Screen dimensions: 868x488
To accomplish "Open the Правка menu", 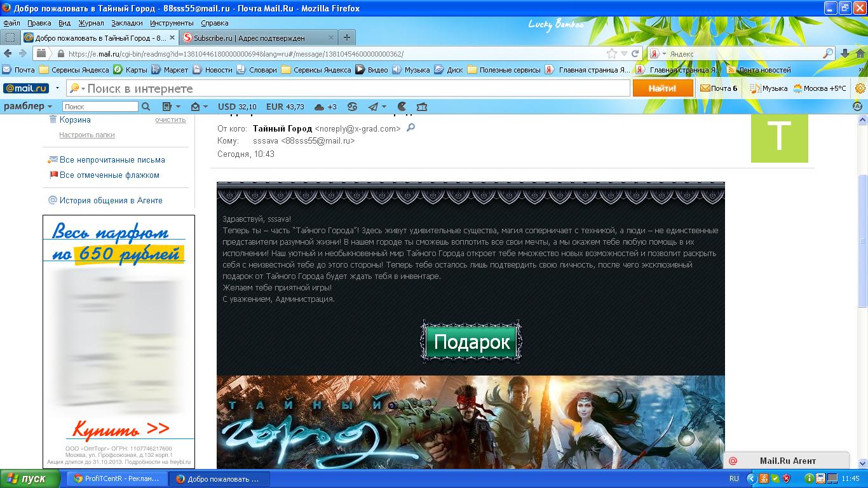I will [x=39, y=23].
